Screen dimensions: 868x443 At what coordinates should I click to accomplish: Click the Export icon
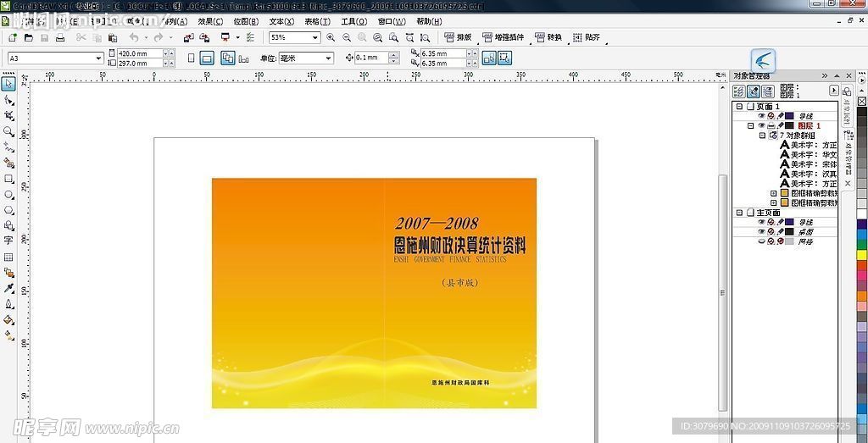tap(204, 37)
